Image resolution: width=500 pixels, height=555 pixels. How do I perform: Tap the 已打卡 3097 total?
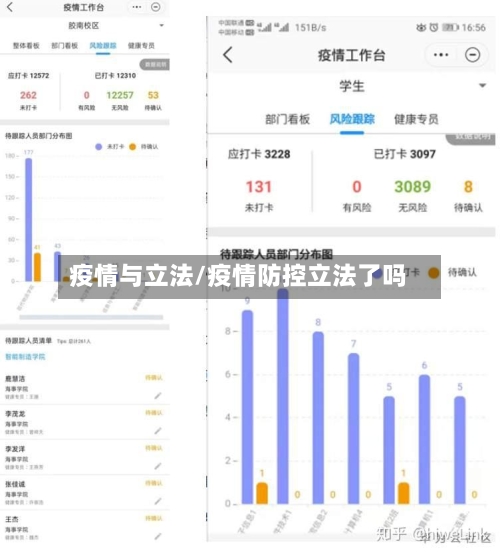pyautogui.click(x=405, y=154)
